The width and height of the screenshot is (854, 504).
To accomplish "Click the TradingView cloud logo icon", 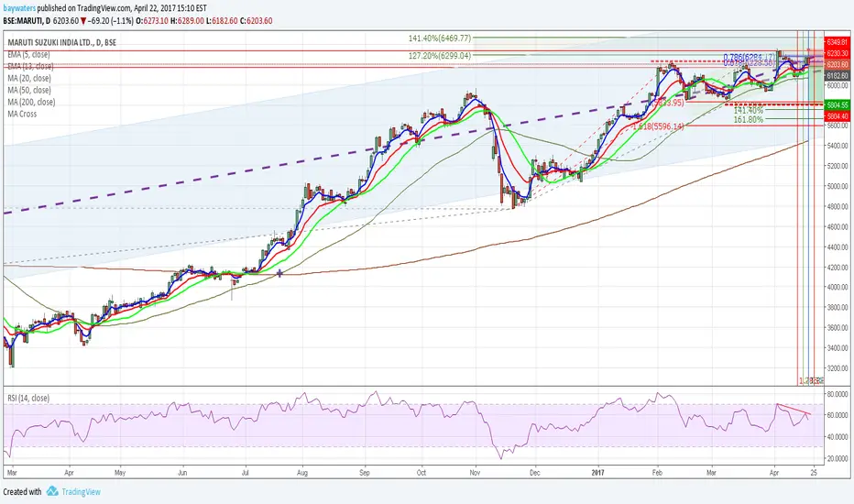I will [x=52, y=491].
